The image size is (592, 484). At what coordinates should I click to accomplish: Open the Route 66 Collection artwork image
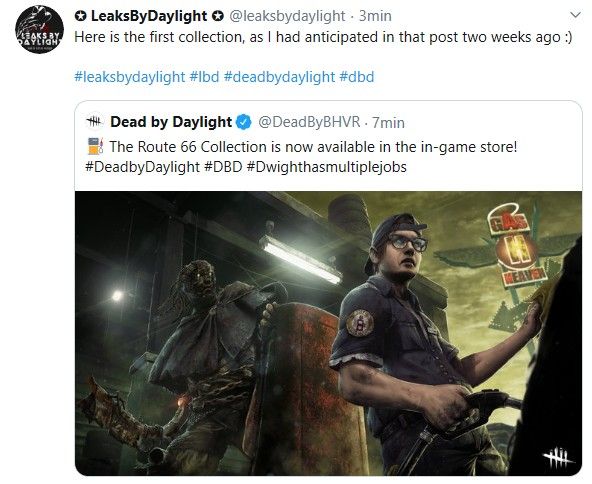(x=328, y=333)
